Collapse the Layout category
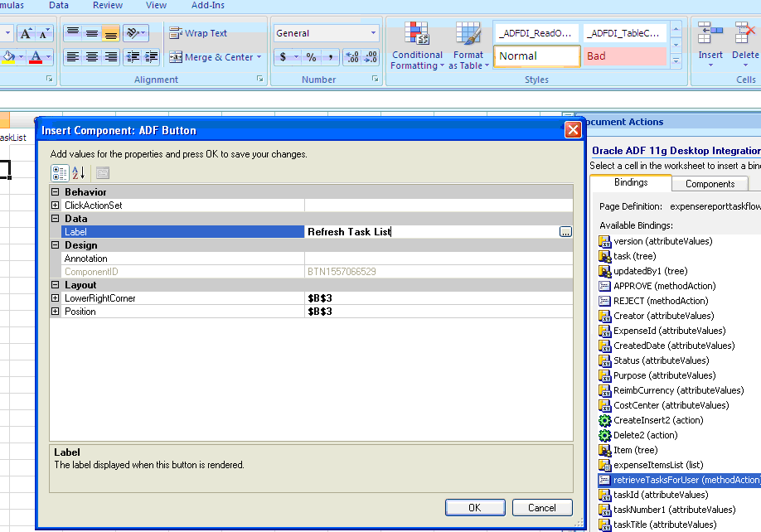This screenshot has height=532, width=761. click(56, 285)
